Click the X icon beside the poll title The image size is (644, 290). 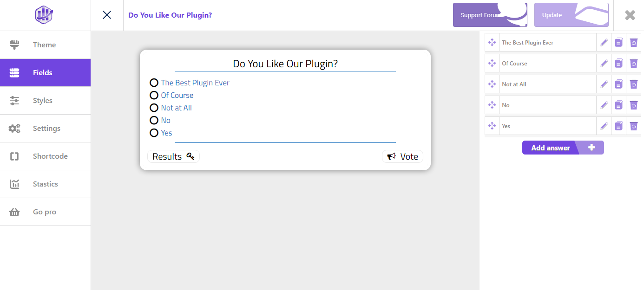click(x=107, y=15)
